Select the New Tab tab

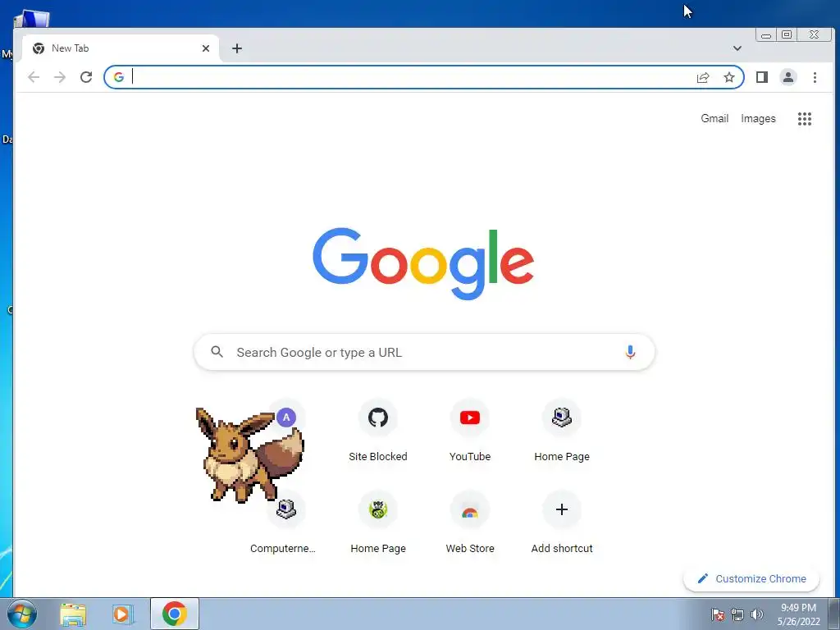(x=121, y=48)
